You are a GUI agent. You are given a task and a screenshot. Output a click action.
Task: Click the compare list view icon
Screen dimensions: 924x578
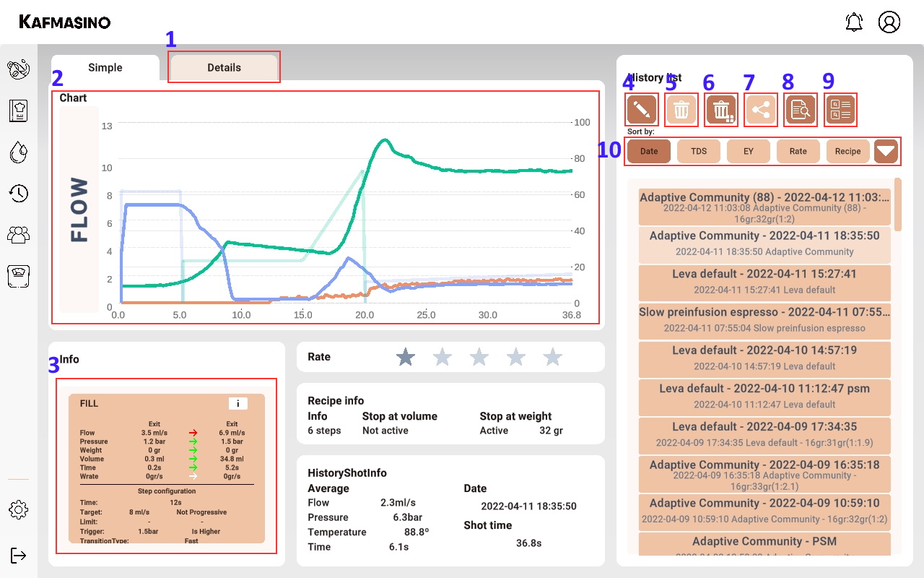click(840, 111)
